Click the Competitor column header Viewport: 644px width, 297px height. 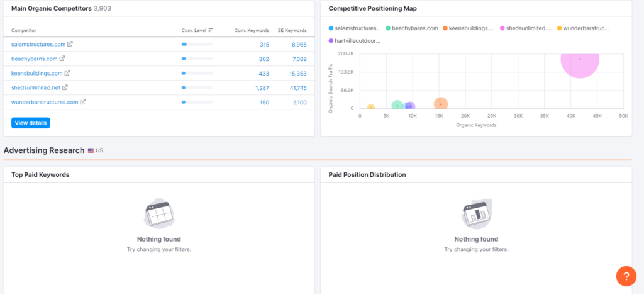pyautogui.click(x=24, y=30)
